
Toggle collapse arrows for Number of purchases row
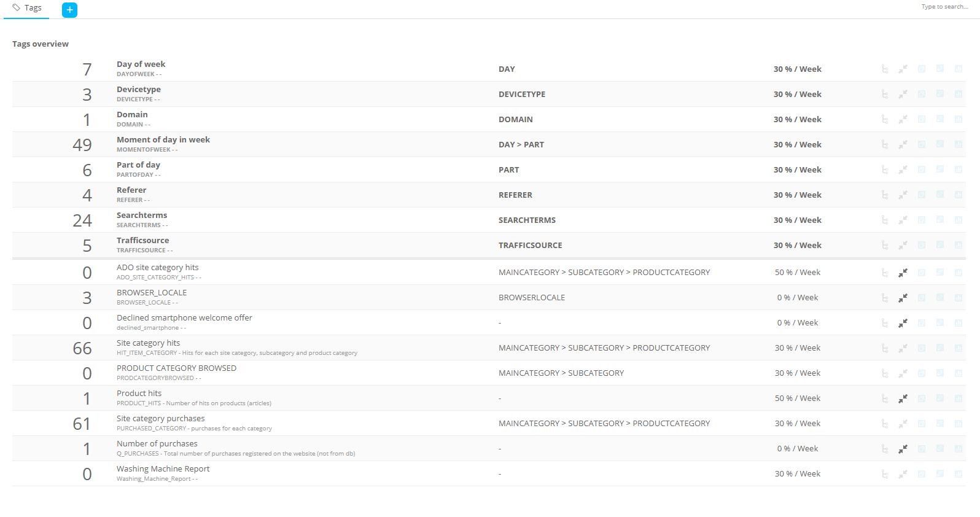pyautogui.click(x=903, y=449)
